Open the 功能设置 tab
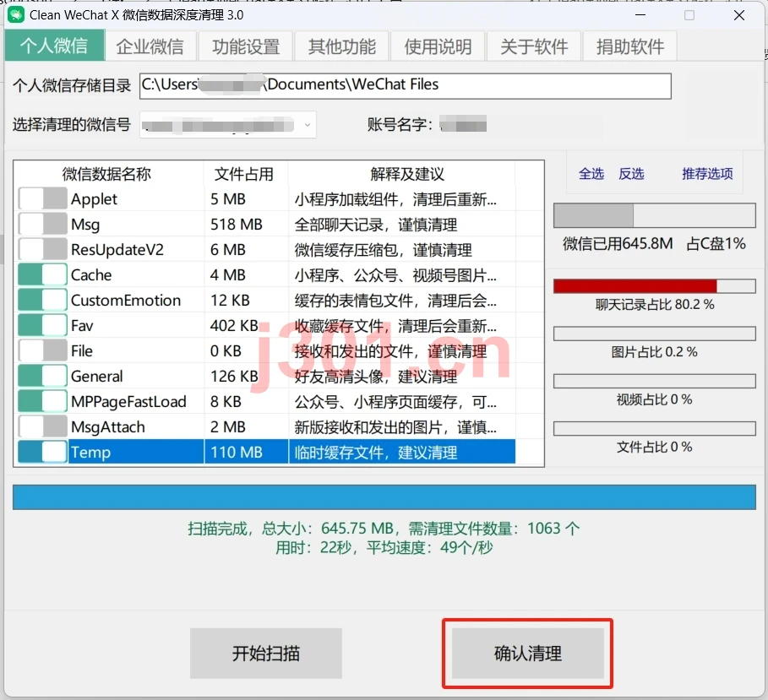This screenshot has height=700, width=768. [x=246, y=46]
